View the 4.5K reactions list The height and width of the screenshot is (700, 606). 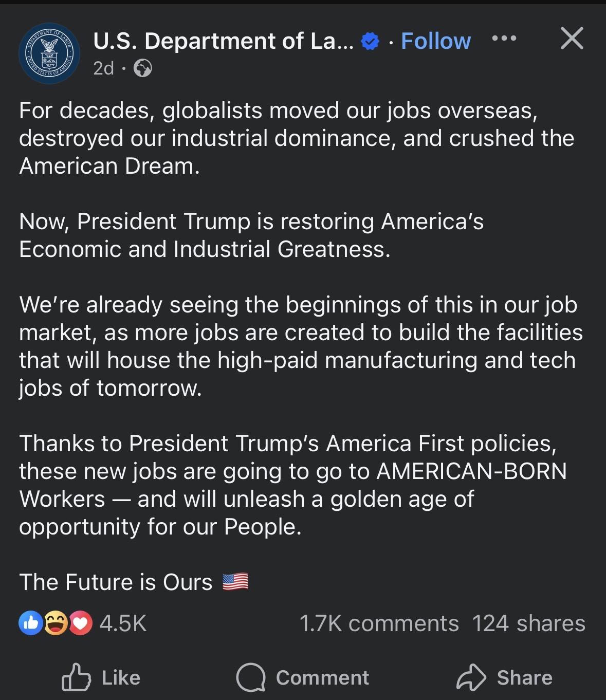[x=123, y=623]
